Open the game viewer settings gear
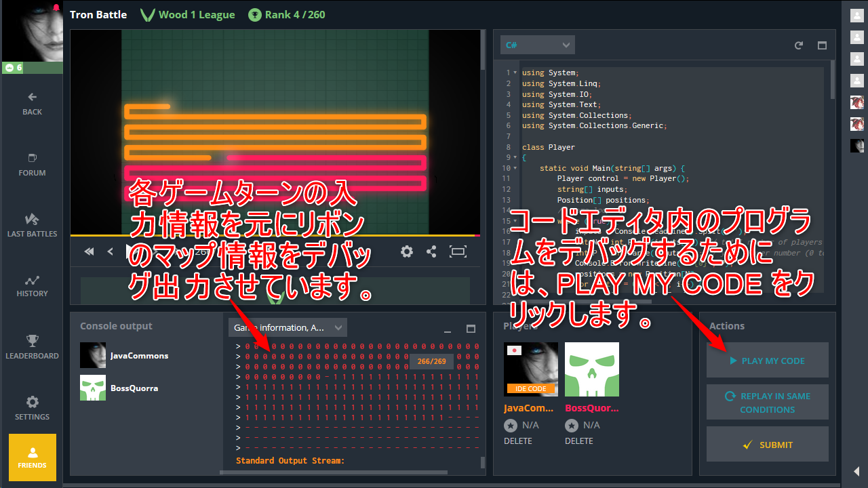Viewport: 868px width, 488px height. (407, 251)
